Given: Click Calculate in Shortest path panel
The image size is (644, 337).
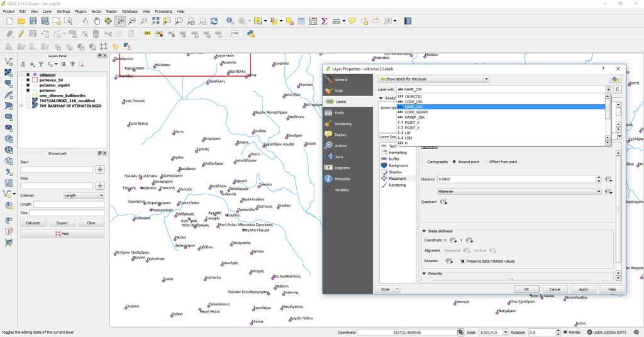Looking at the screenshot, I should 33,223.
